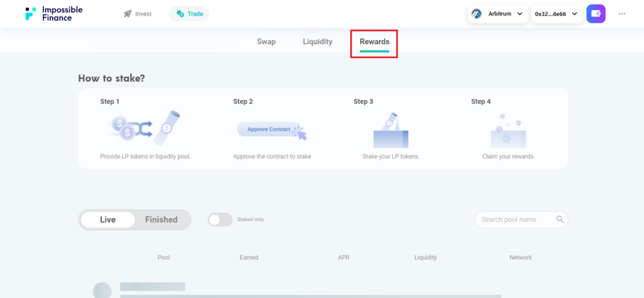644x298 pixels.
Task: Click 'Provide LP tokens in liquidity pool.' text
Action: [x=145, y=157]
